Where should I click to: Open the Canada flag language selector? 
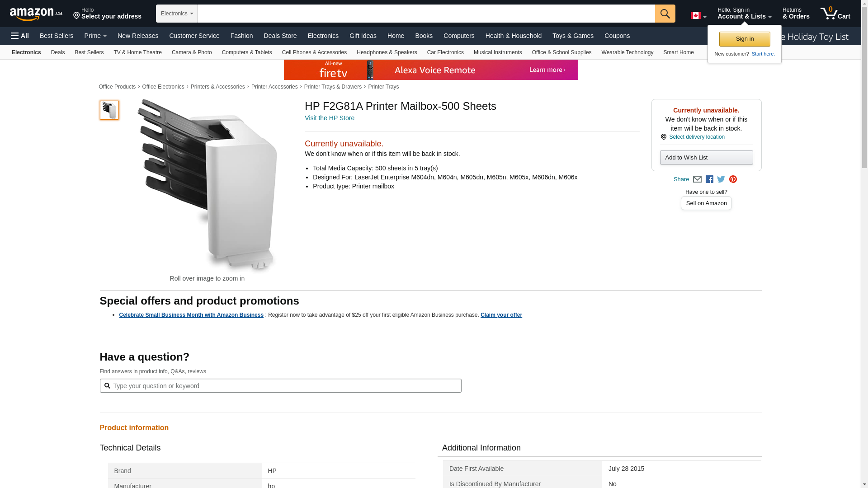pos(698,16)
